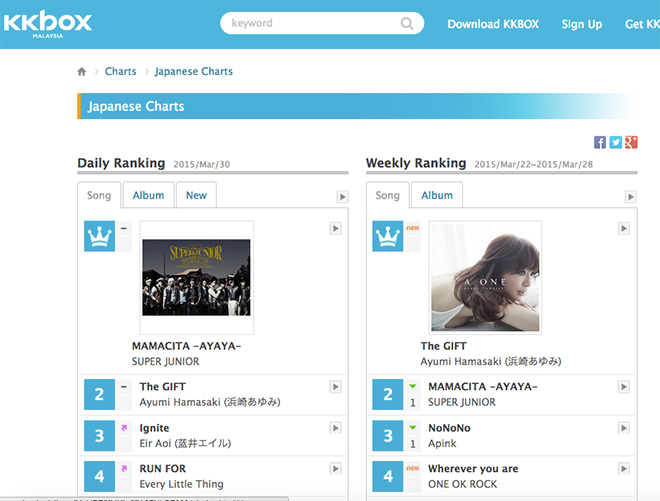Screen dimensions: 660x501
Task: Play The GIFT in Weekly Ranking top spot
Action: pos(624,229)
